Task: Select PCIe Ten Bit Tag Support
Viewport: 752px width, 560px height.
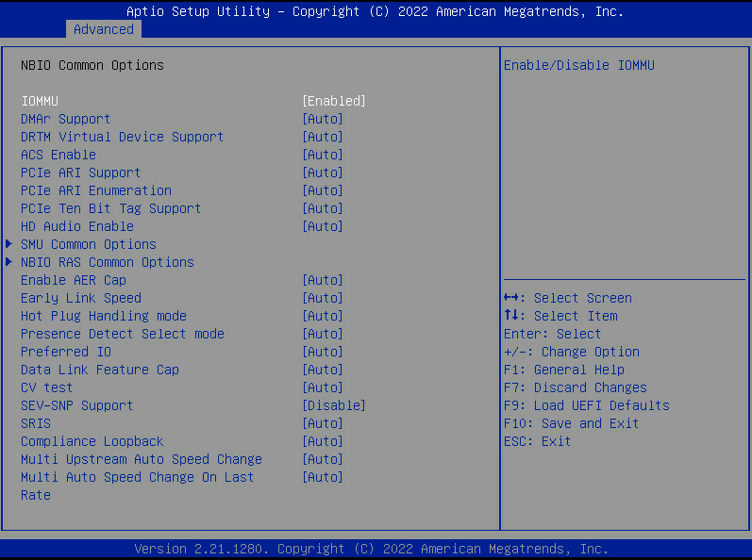Action: tap(110, 208)
